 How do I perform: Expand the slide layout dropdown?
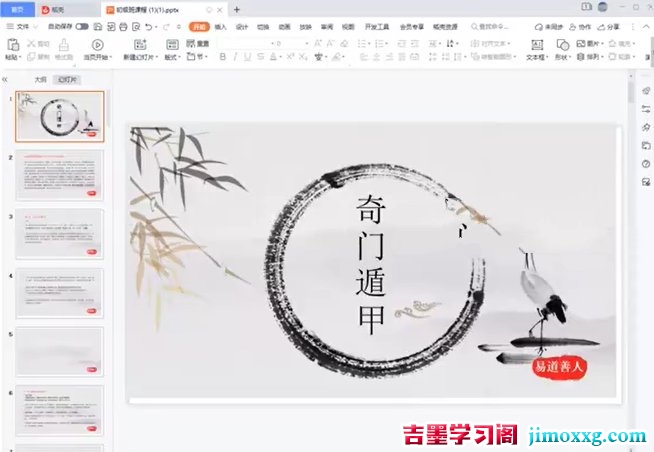click(172, 57)
